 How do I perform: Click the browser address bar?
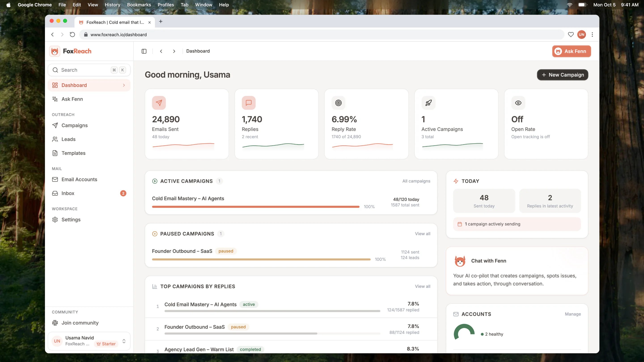point(322,34)
